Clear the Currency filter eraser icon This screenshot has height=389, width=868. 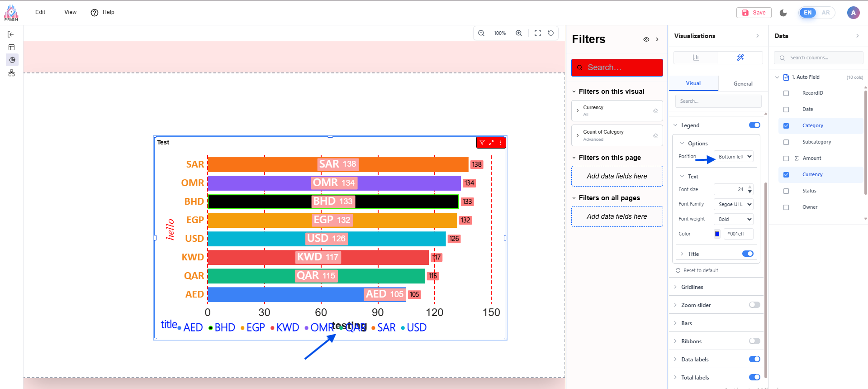click(655, 111)
